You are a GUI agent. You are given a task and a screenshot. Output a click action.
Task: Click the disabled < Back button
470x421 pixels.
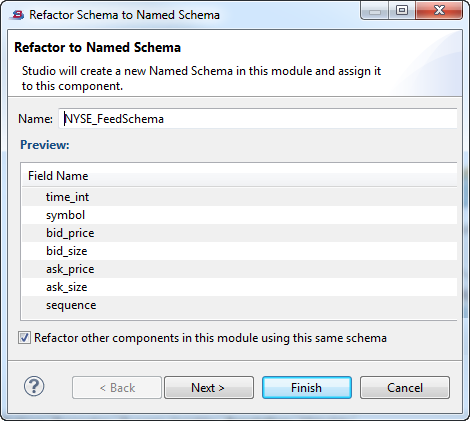(117, 388)
